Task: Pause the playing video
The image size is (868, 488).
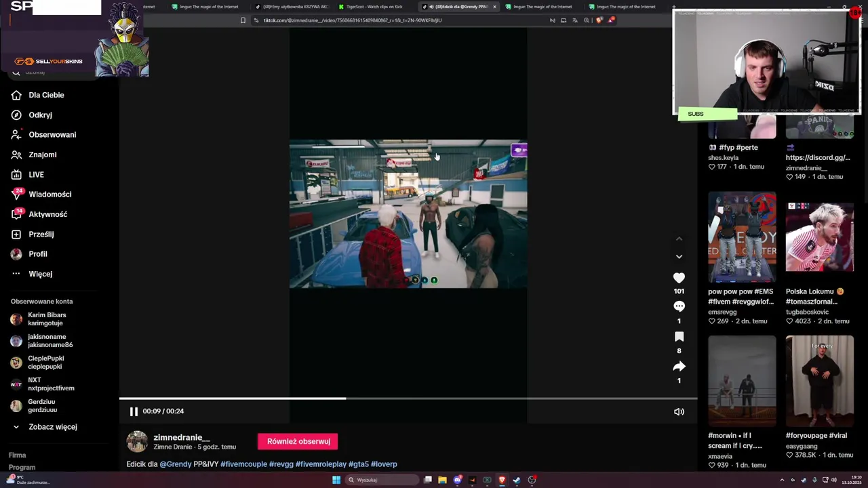Action: 134,411
